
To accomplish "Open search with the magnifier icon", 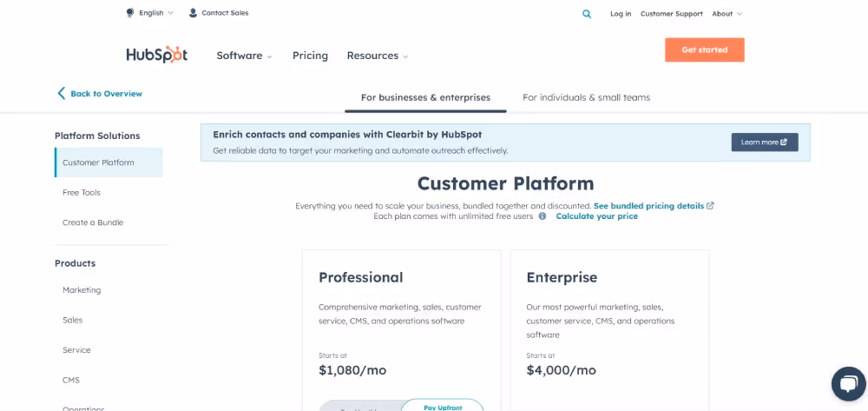I will click(x=587, y=14).
